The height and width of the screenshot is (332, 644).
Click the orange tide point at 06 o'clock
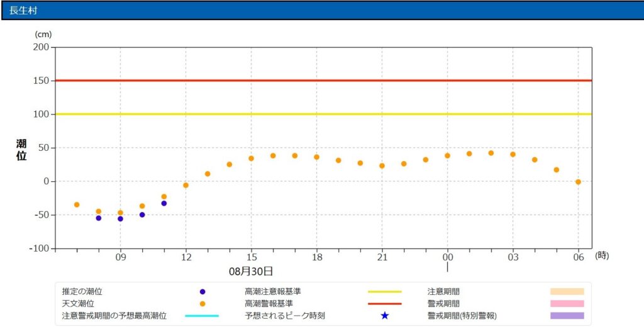coord(579,182)
